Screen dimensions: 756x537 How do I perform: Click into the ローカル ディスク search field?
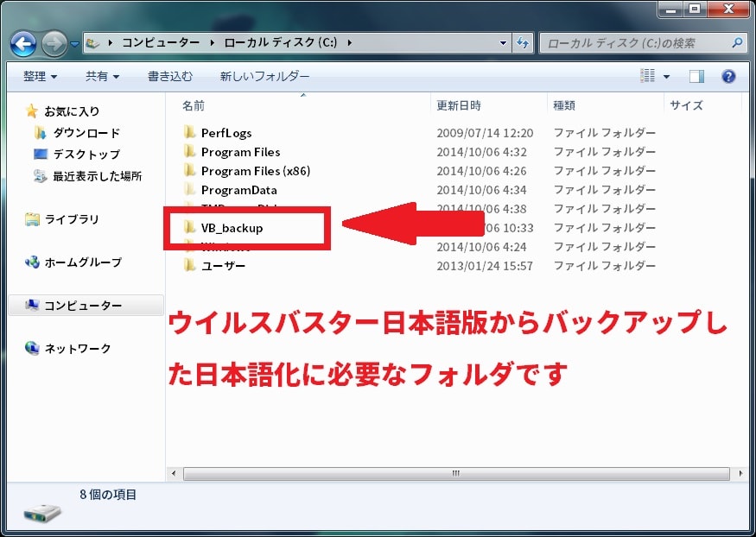(x=635, y=42)
